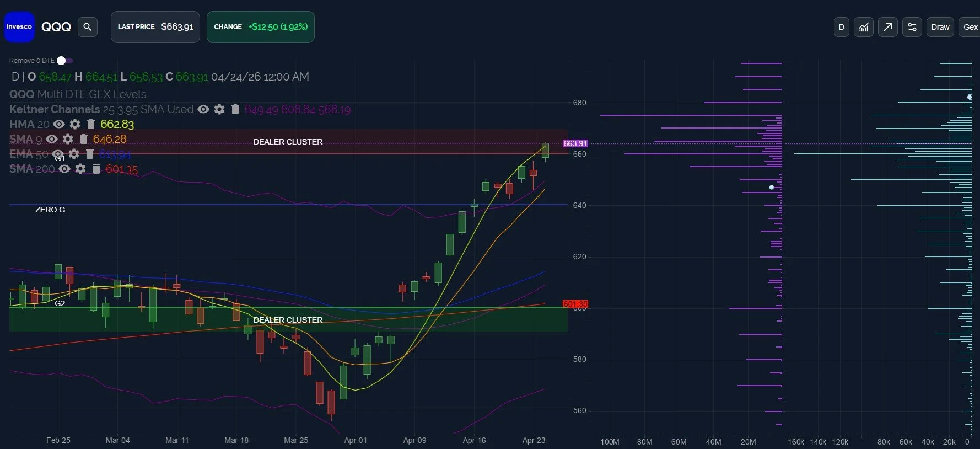Image resolution: width=980 pixels, height=449 pixels.
Task: Click the CHANGE +$12.50 (1.92%) box
Action: pos(260,26)
